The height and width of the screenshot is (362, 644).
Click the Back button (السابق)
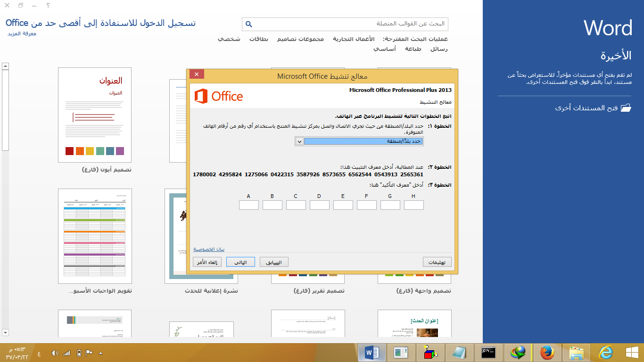point(274,262)
